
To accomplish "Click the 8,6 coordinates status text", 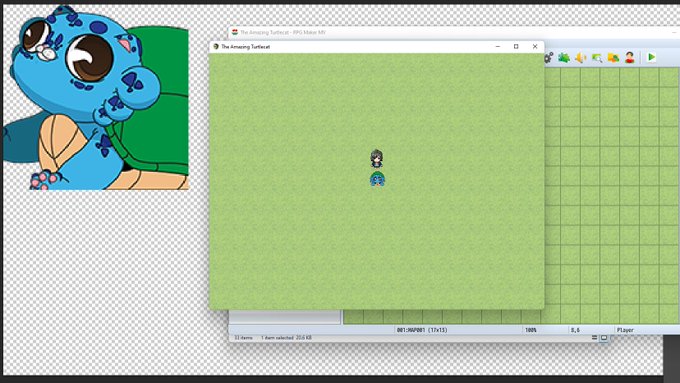I will (x=575, y=330).
